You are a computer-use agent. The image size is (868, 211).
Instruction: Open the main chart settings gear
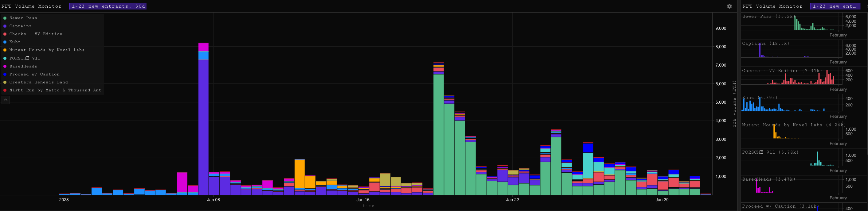pyautogui.click(x=729, y=6)
